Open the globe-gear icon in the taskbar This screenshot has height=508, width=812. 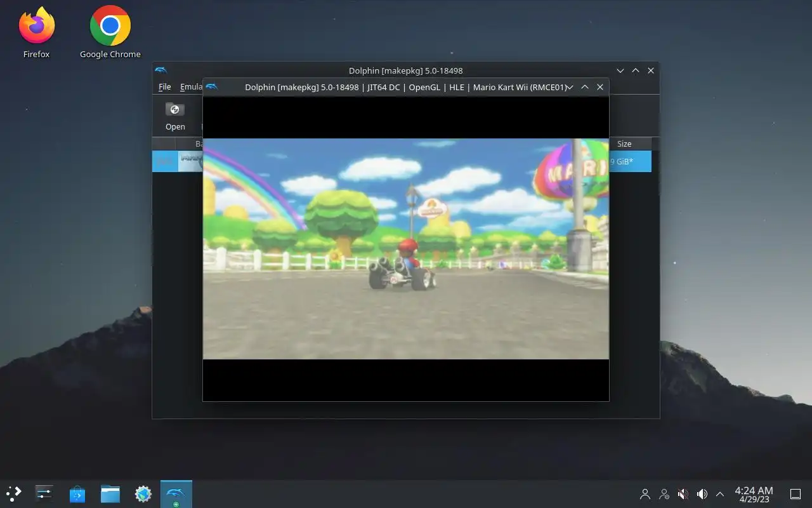(143, 493)
